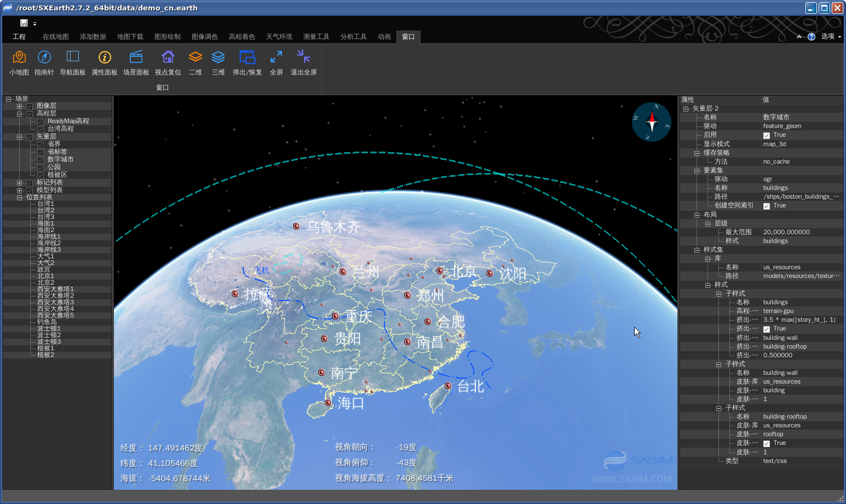Viewport: 846px width, 504px height.
Task: Toggle the 场景面板 scene panel icon
Action: tap(136, 57)
